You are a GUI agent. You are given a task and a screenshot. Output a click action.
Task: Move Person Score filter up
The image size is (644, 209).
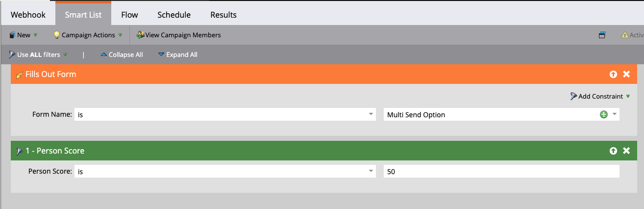click(x=613, y=151)
